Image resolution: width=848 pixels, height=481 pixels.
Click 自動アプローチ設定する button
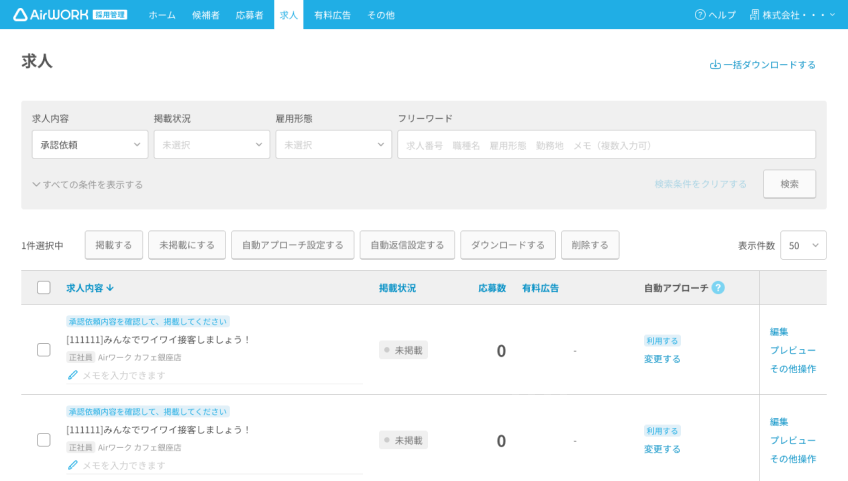(293, 245)
